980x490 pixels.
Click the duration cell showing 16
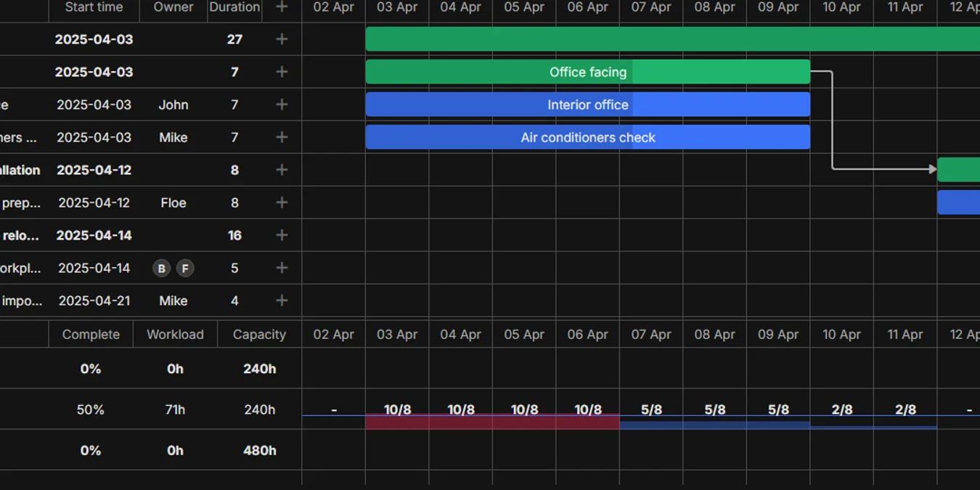pos(234,235)
